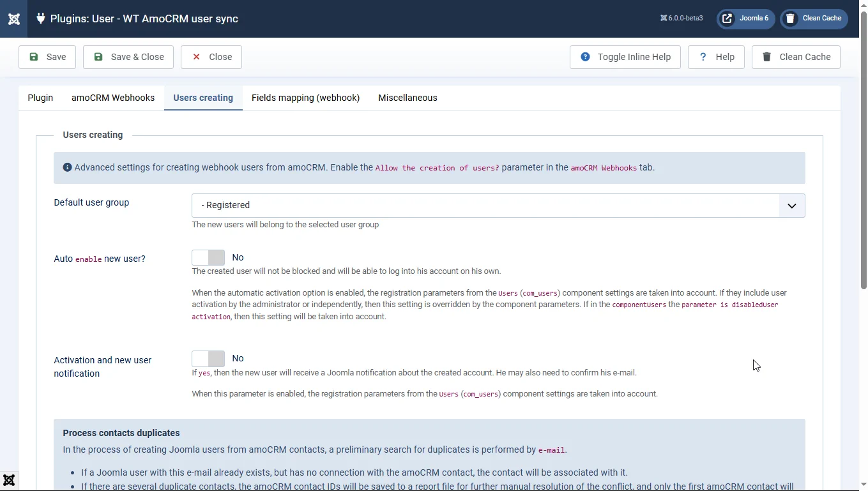The width and height of the screenshot is (868, 491).
Task: Click the Joomla 6 external link icon
Action: pyautogui.click(x=727, y=19)
